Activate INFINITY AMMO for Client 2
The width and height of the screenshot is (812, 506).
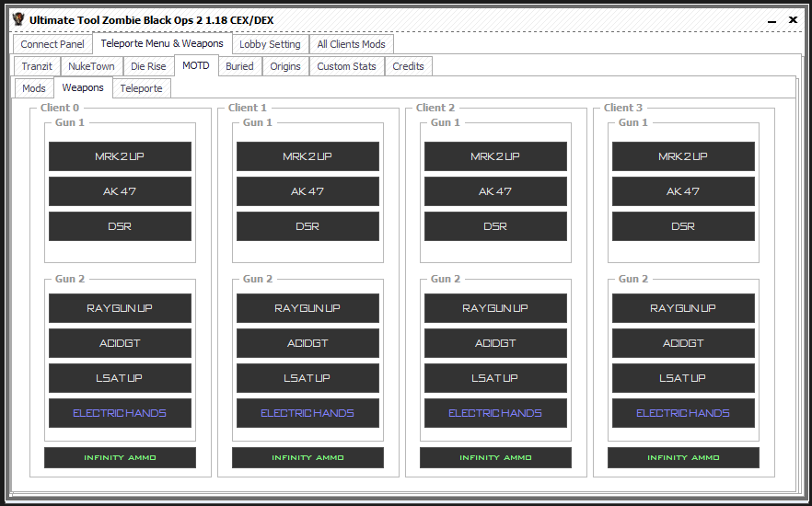click(495, 457)
